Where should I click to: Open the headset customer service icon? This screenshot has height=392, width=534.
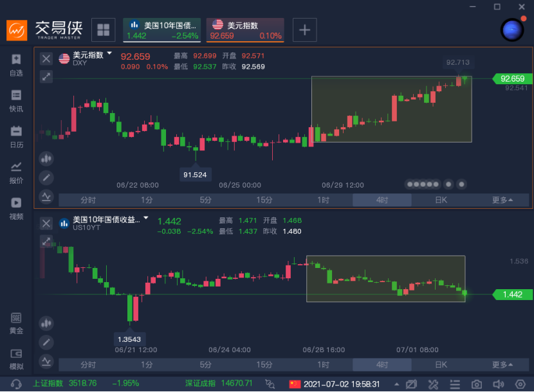coord(16,384)
